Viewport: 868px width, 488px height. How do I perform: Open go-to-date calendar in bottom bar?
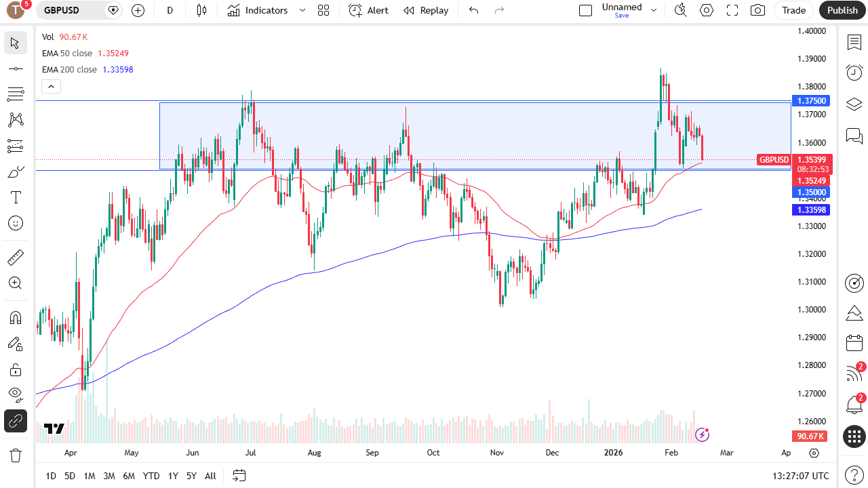click(239, 476)
